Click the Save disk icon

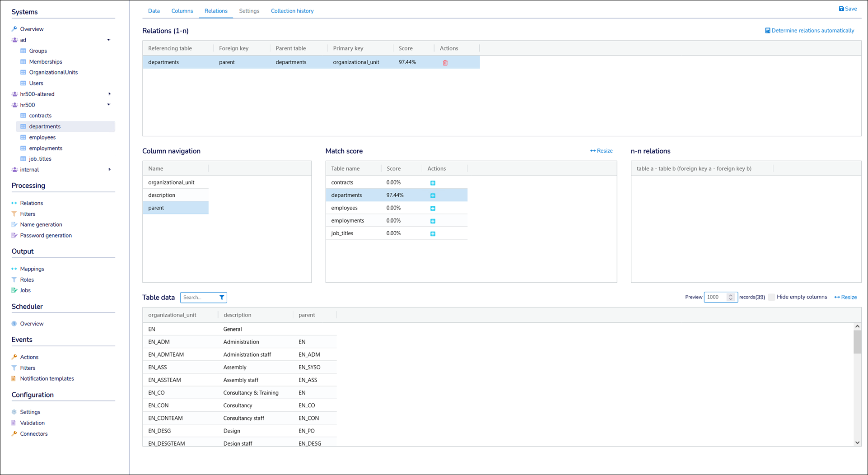pos(841,9)
